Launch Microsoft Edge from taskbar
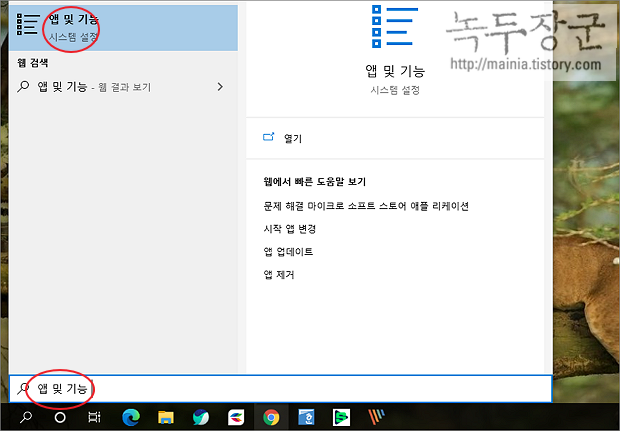Image resolution: width=620 pixels, height=431 pixels. click(131, 417)
